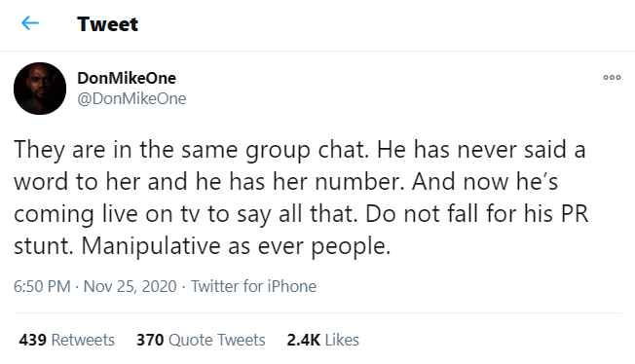This screenshot has width=635, height=364.
Task: Click the 2.4K likes count number
Action: click(303, 340)
